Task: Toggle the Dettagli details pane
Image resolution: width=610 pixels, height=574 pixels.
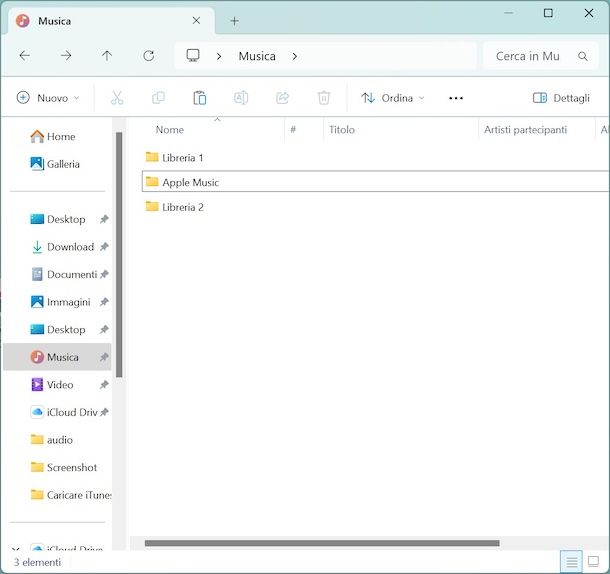Action: coord(561,98)
